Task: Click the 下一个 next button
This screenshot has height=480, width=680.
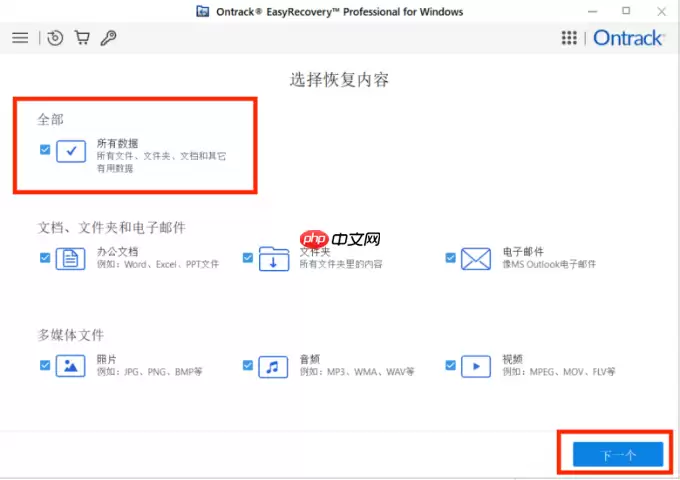Action: tap(618, 454)
